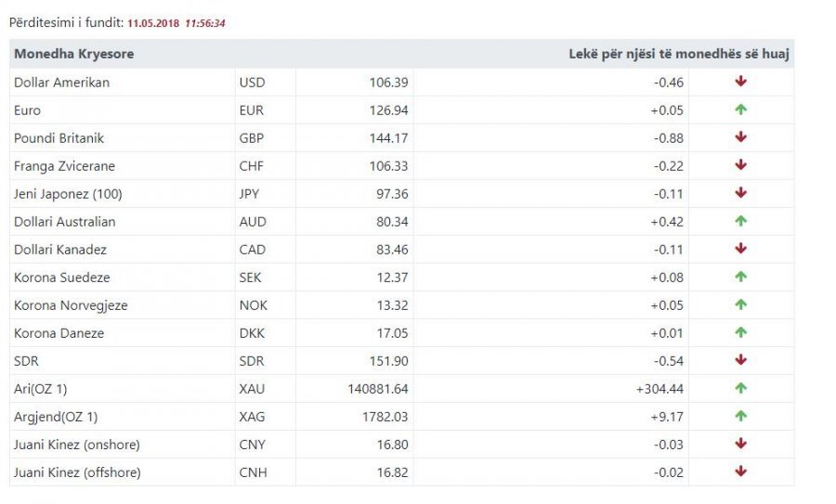The width and height of the screenshot is (836, 504).
Task: Click the down arrow in SDR row
Action: (740, 359)
